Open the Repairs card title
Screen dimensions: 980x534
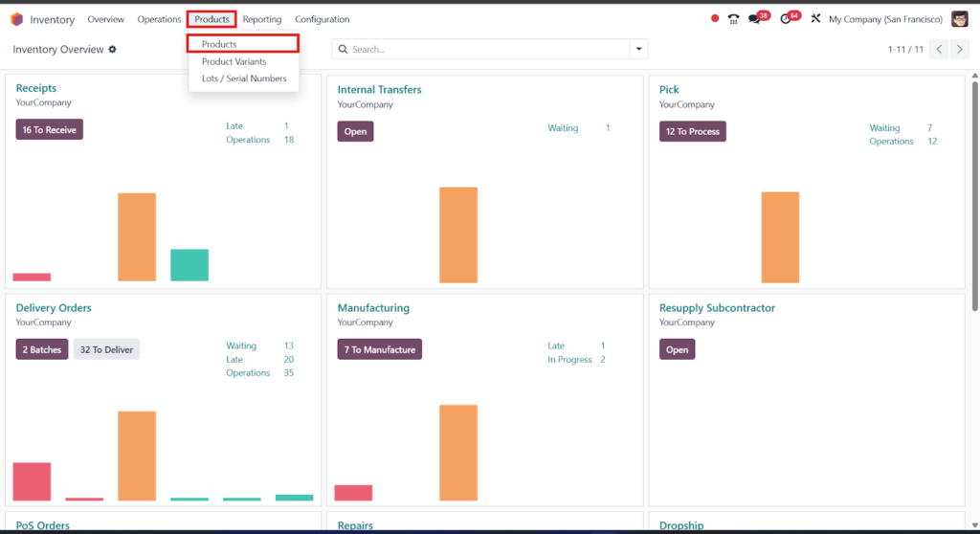tap(355, 525)
